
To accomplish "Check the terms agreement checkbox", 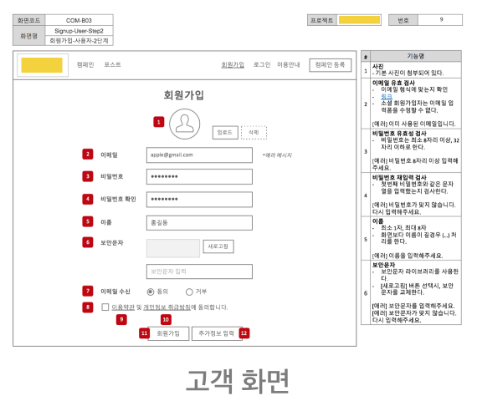I will click(x=105, y=307).
